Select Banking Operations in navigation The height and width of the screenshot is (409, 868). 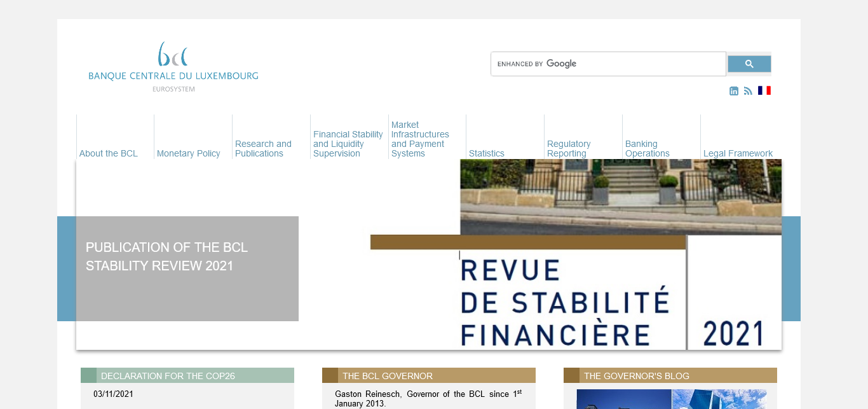[x=647, y=149]
